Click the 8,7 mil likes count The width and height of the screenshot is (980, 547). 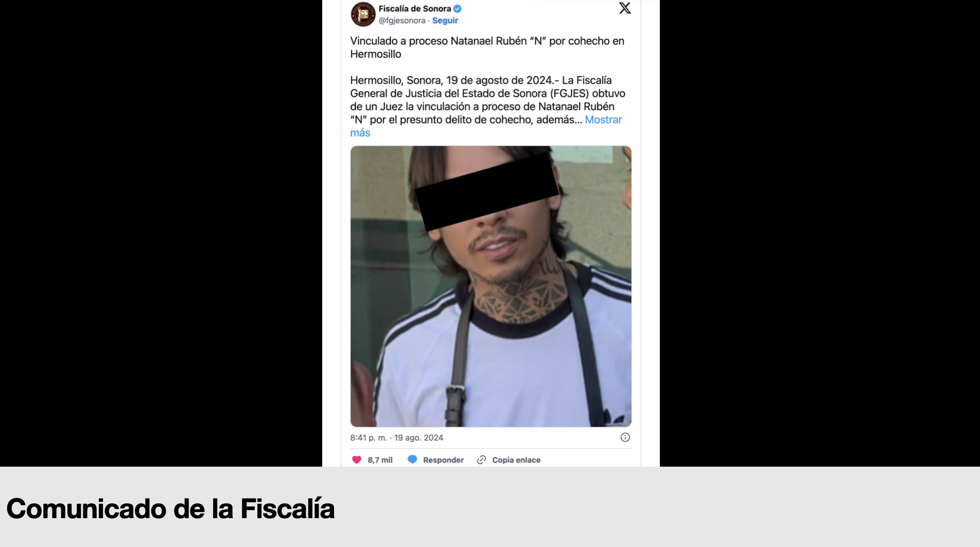tap(380, 460)
